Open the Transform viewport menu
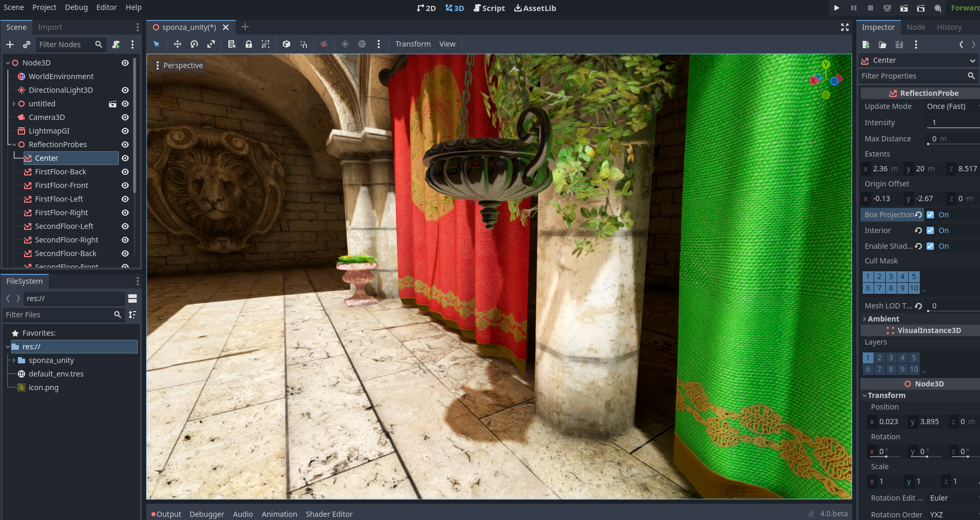 coord(413,44)
